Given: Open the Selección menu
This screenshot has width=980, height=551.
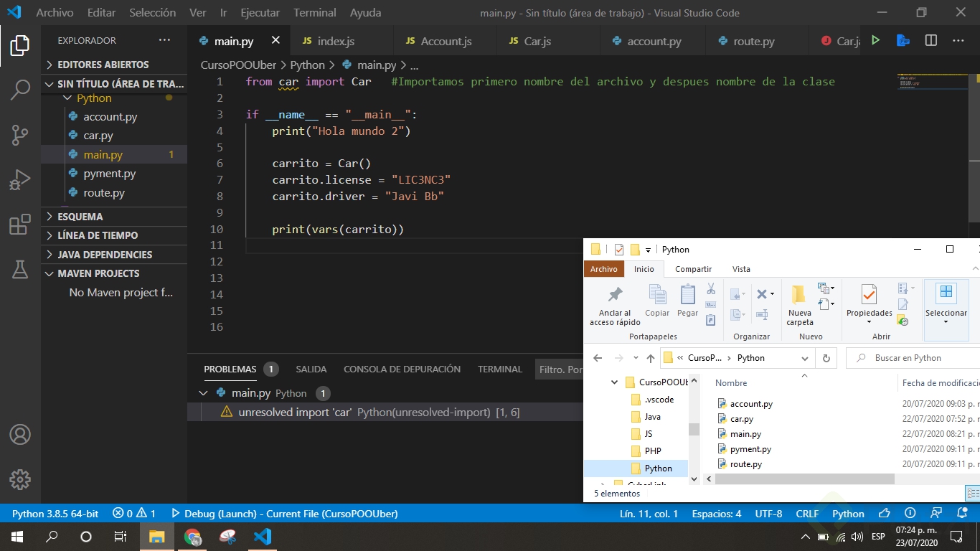Looking at the screenshot, I should (152, 13).
